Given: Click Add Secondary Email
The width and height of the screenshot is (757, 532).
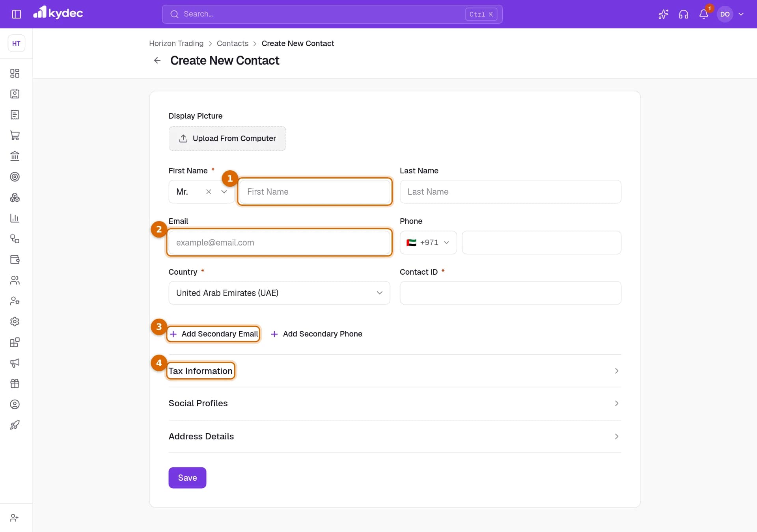Looking at the screenshot, I should 214,334.
